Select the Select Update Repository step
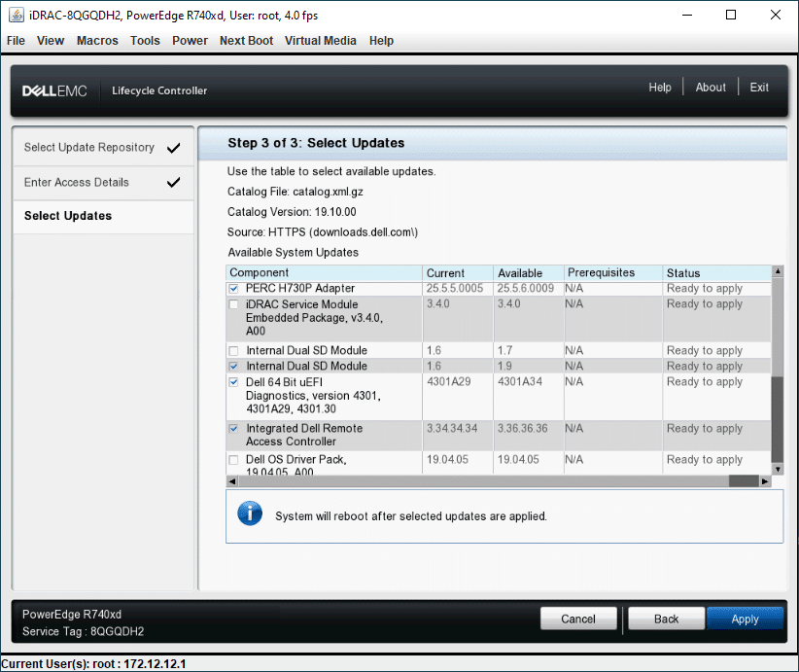The image size is (799, 672). coord(103,148)
